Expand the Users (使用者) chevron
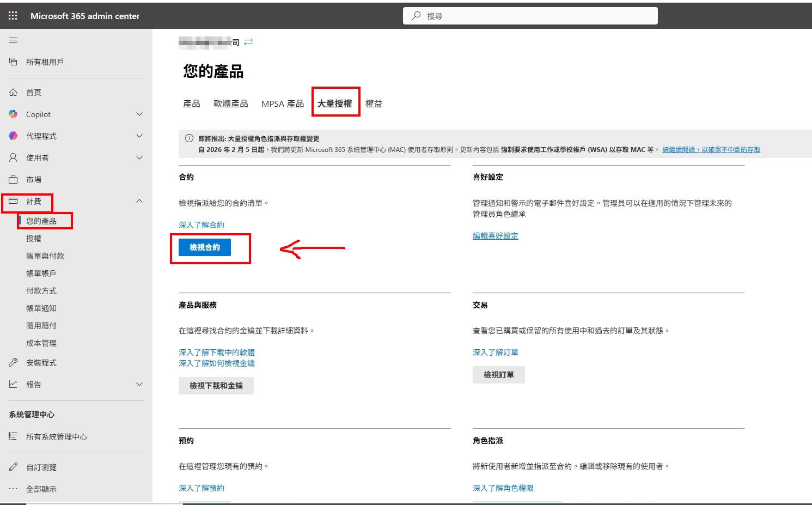812x505 pixels. point(139,158)
